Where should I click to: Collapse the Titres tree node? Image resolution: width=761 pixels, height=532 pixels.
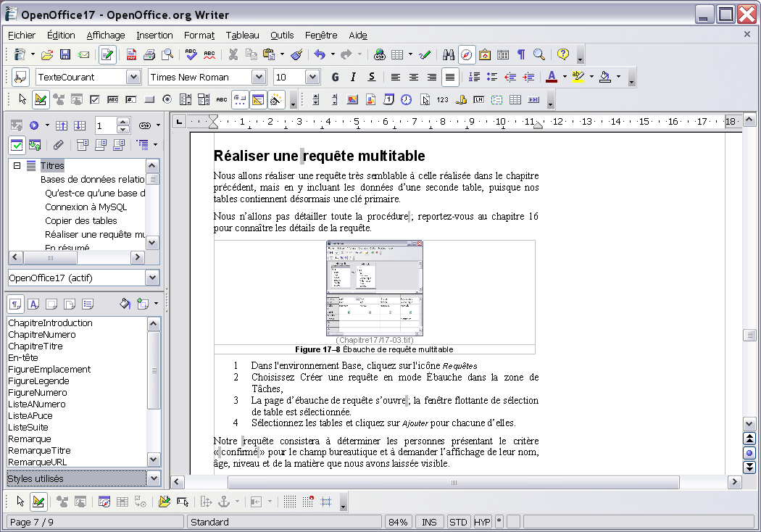(17, 165)
